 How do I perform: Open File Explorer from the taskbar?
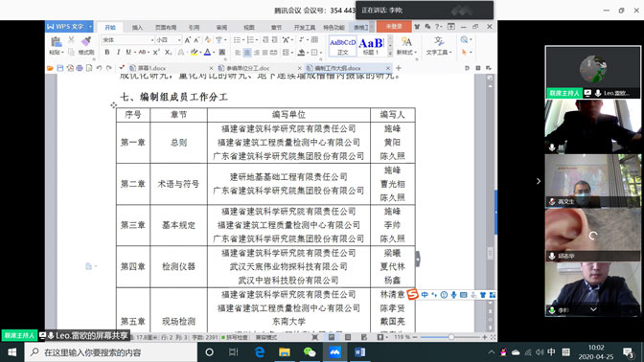point(285,352)
